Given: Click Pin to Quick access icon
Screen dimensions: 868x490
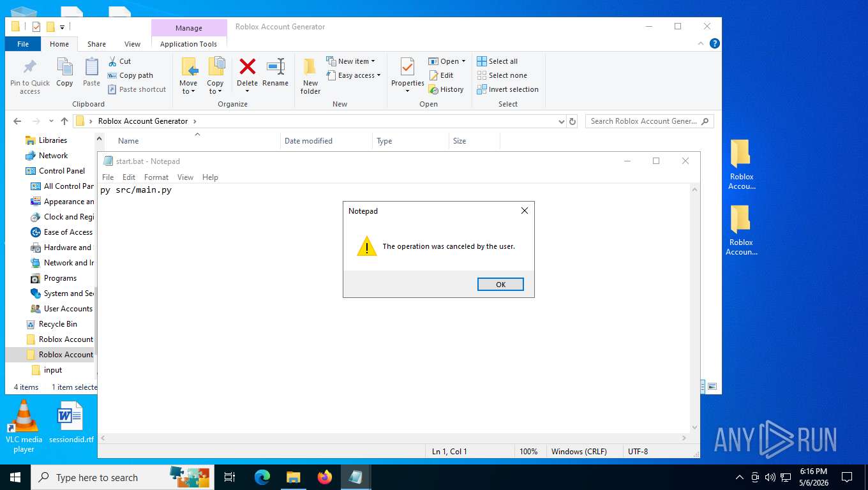Looking at the screenshot, I should tap(29, 77).
